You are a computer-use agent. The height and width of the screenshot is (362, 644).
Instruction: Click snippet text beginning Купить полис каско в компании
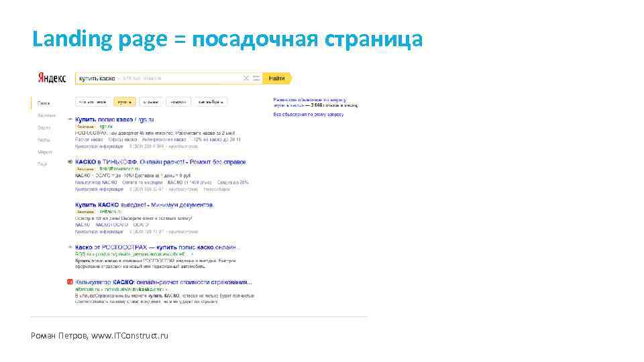point(155,263)
